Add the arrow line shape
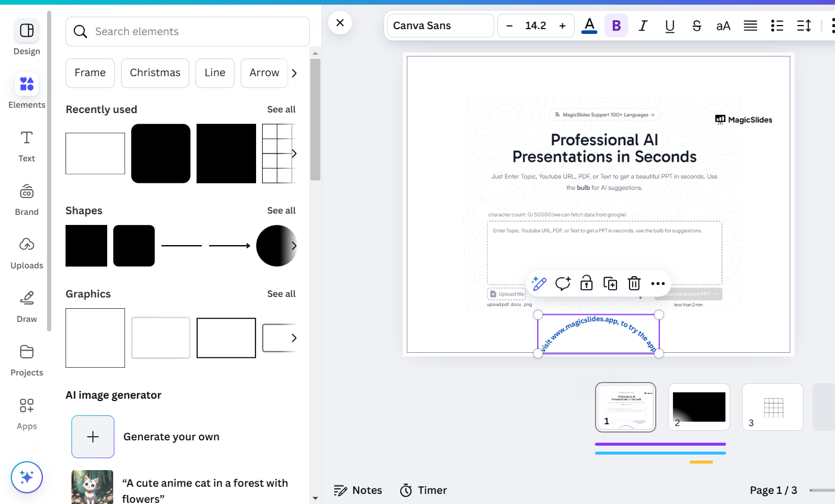Image resolution: width=835 pixels, height=504 pixels. [229, 246]
